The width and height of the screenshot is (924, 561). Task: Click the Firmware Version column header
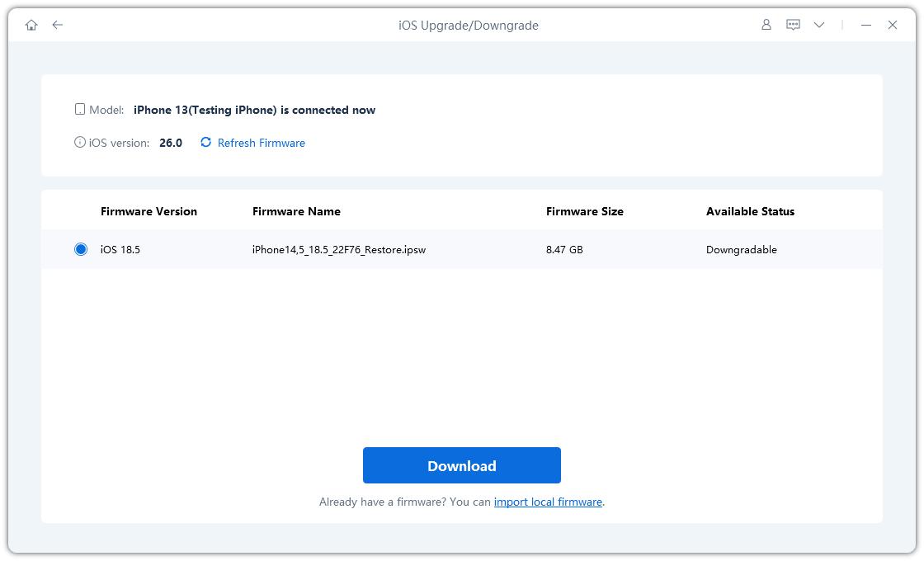coord(148,211)
